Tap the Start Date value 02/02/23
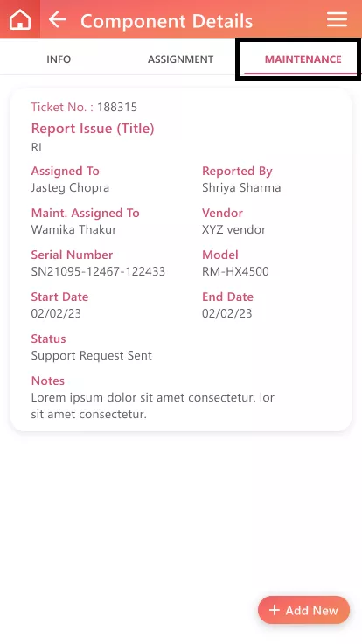Screen dimensions: 362x644 (x=56, y=314)
